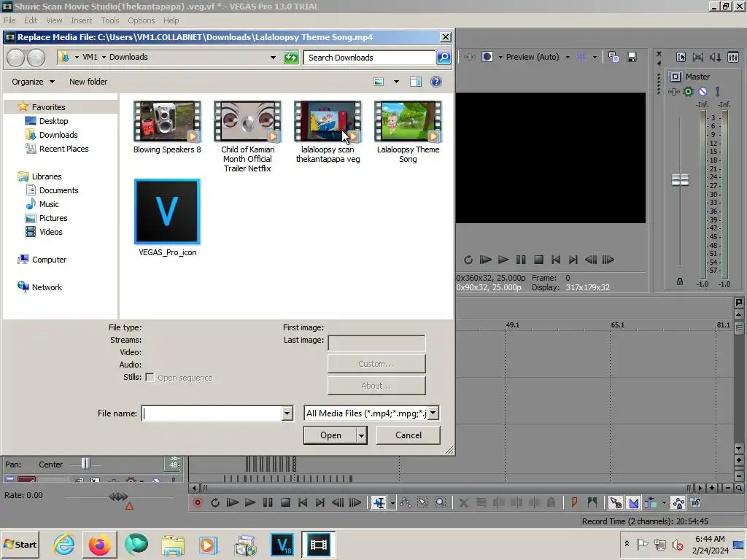747x560 pixels.
Task: Toggle Loop Playback in main transport bar
Action: point(215,502)
